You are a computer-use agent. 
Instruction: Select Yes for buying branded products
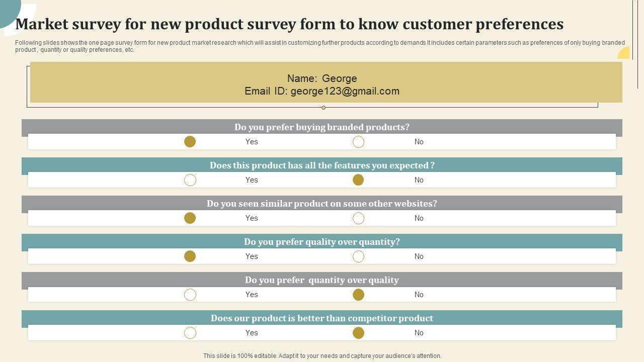coord(190,142)
